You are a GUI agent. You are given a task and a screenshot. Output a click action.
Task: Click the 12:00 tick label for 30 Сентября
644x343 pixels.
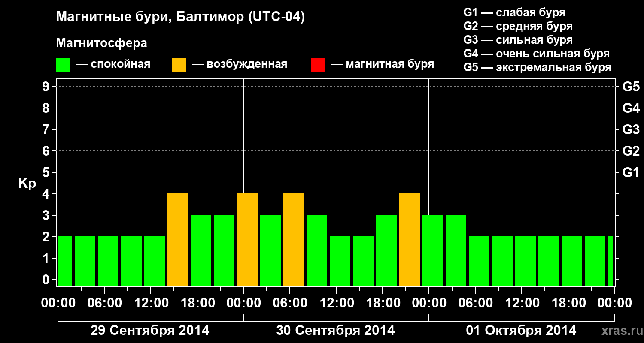pyautogui.click(x=336, y=303)
